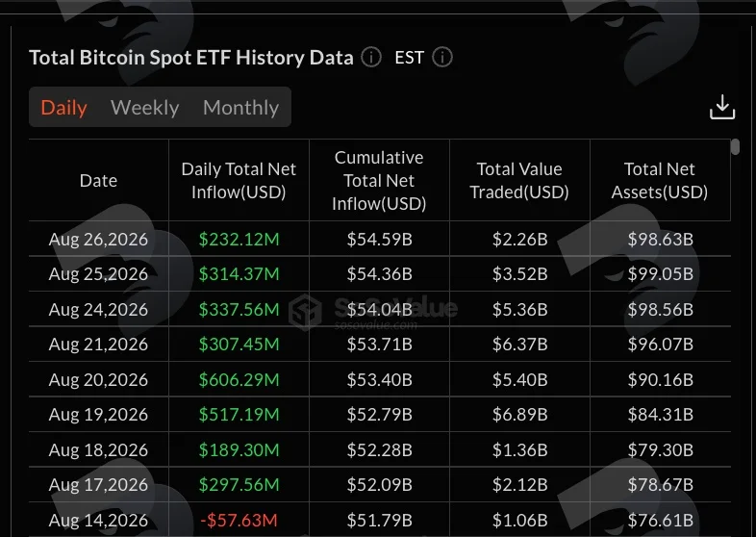Click the info icon next to EST
Screen dimensions: 756x537
(442, 58)
